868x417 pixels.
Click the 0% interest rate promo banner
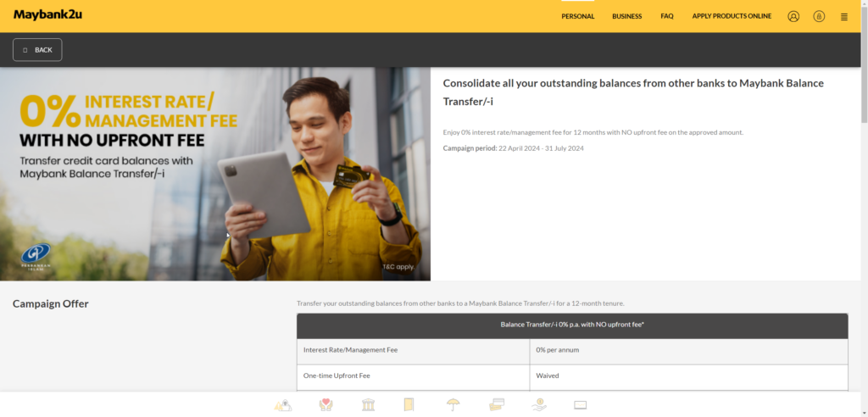(215, 174)
